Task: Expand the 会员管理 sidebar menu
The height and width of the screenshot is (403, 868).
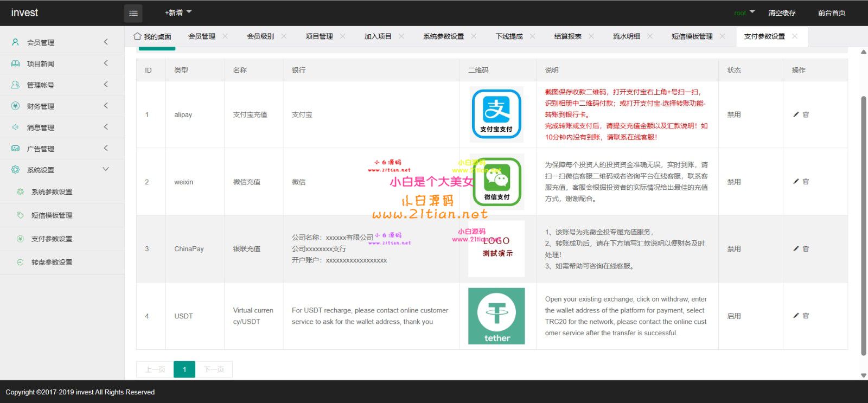Action: pos(106,42)
